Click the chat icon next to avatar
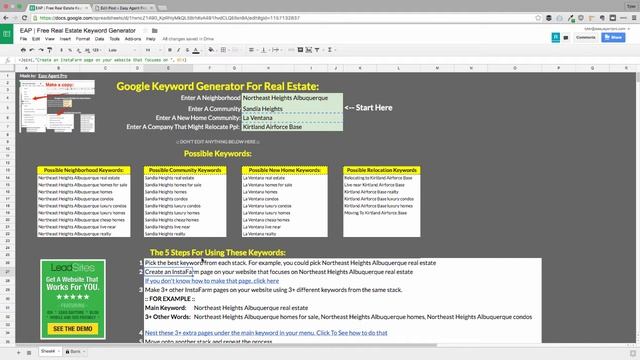Image resolution: width=640 pixels, height=360 pixels. (x=566, y=38)
